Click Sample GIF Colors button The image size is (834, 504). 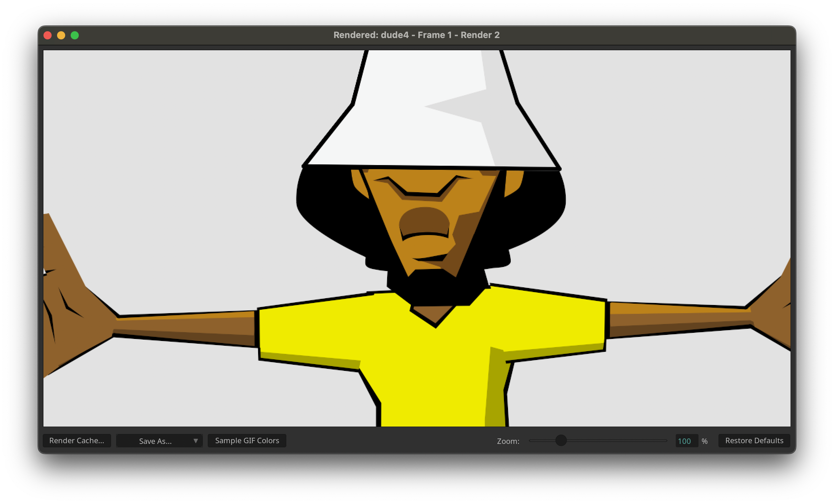(x=247, y=440)
